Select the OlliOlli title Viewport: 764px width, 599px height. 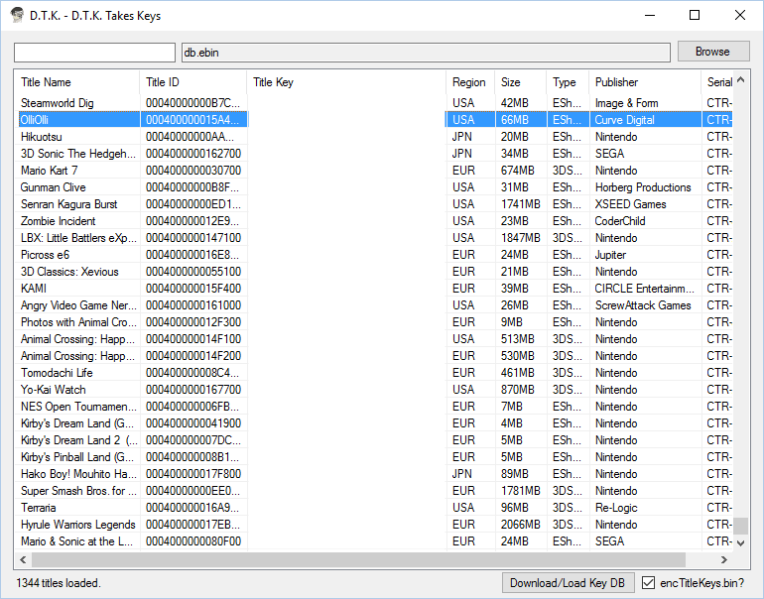tap(35, 120)
